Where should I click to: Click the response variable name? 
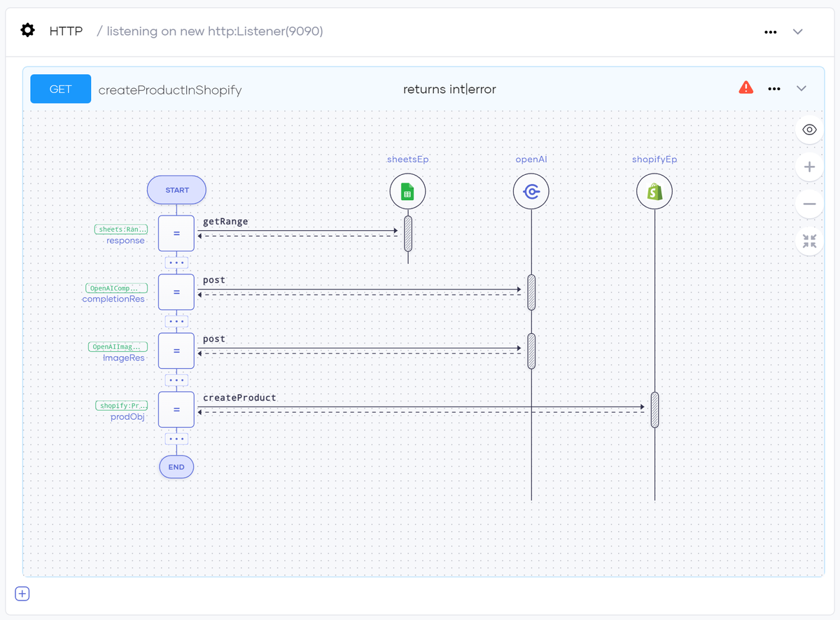(125, 241)
